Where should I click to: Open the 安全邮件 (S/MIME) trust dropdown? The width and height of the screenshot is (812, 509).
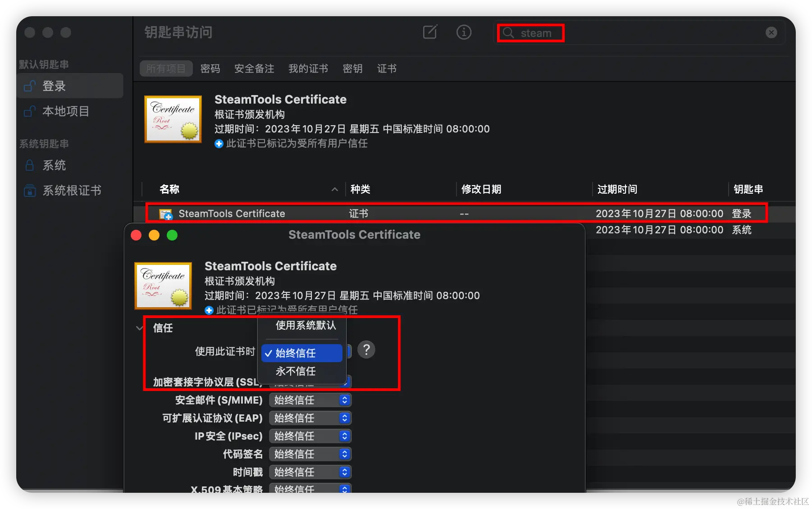(310, 400)
